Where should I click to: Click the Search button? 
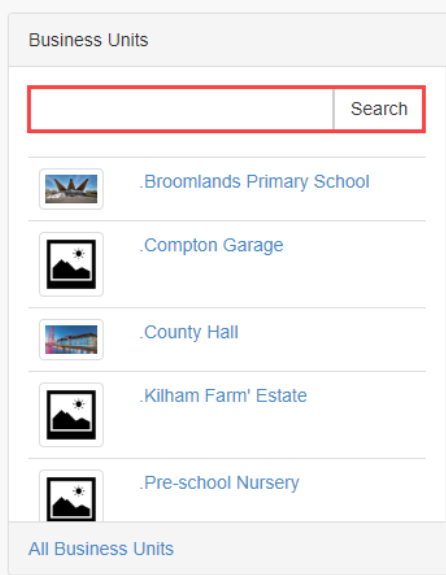pyautogui.click(x=379, y=109)
